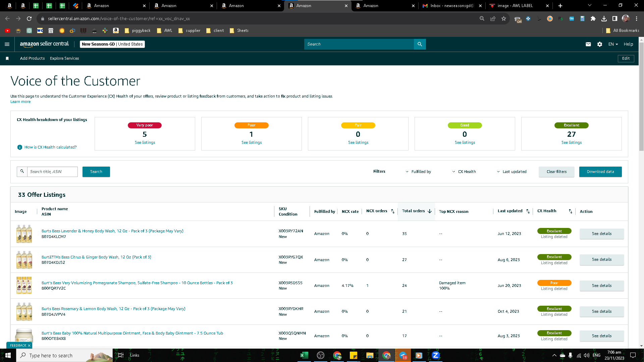Switch to the image - AWL LABEL tab
Image resolution: width=644 pixels, height=362 pixels.
519,6
